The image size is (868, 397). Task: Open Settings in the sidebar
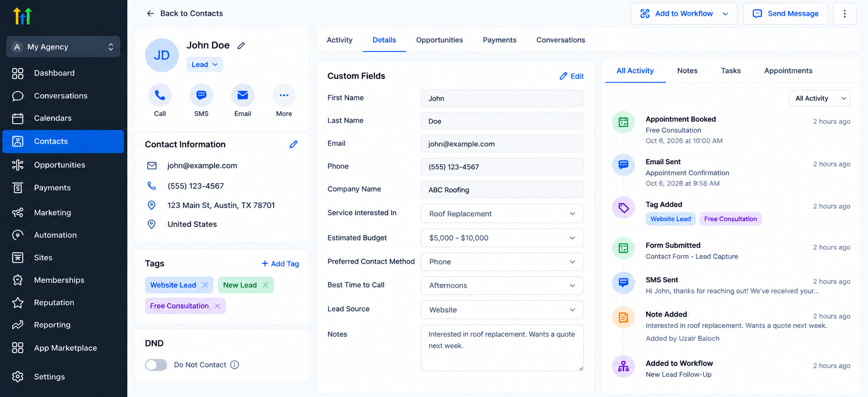[63, 377]
